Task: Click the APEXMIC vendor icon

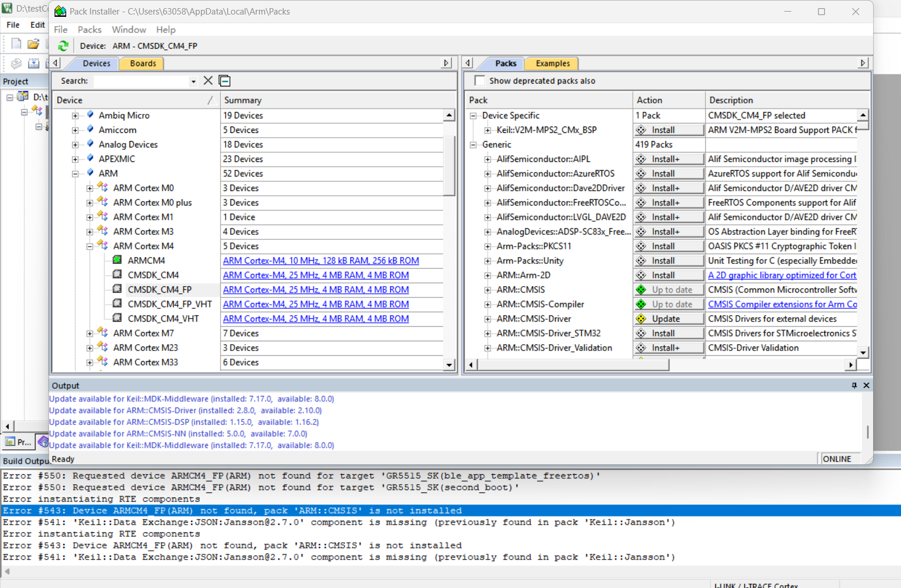Action: tap(90, 158)
